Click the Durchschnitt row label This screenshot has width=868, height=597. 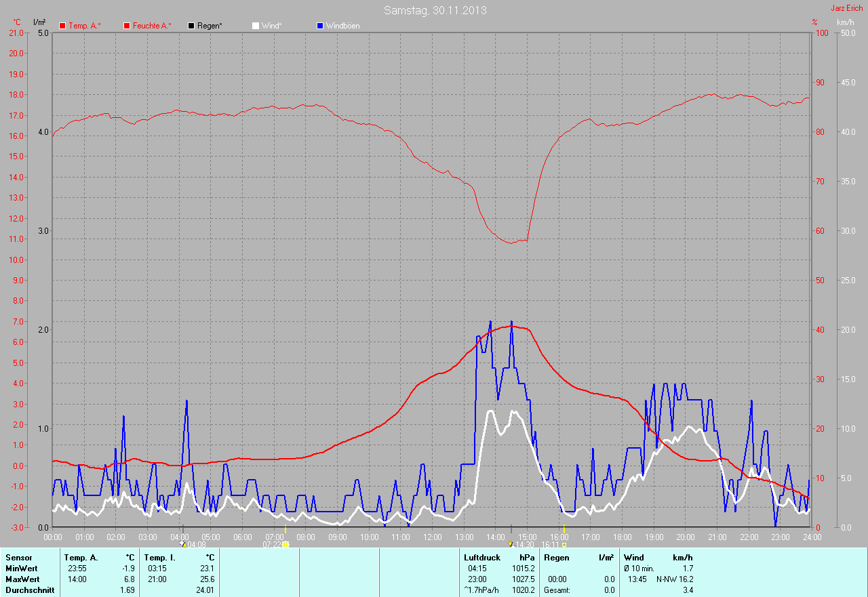coord(30,590)
